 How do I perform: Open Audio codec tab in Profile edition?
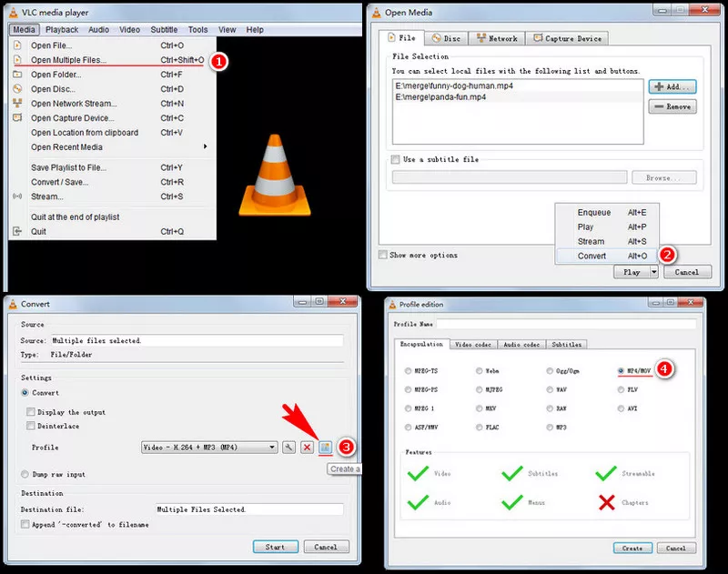521,344
